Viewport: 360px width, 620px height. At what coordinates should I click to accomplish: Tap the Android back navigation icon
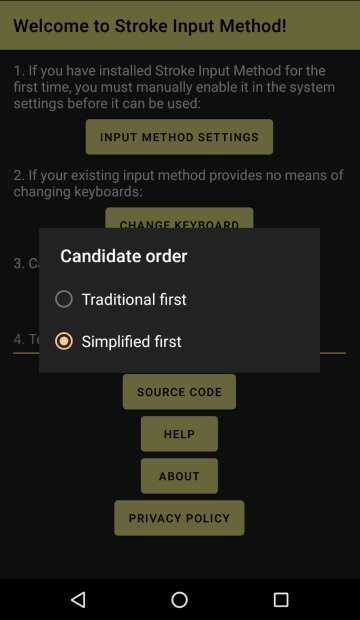click(78, 600)
